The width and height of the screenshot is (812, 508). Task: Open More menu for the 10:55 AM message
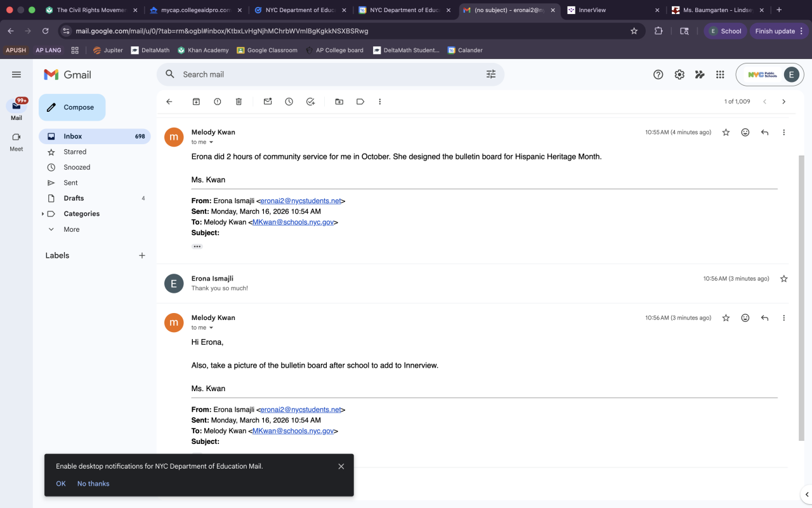784,132
